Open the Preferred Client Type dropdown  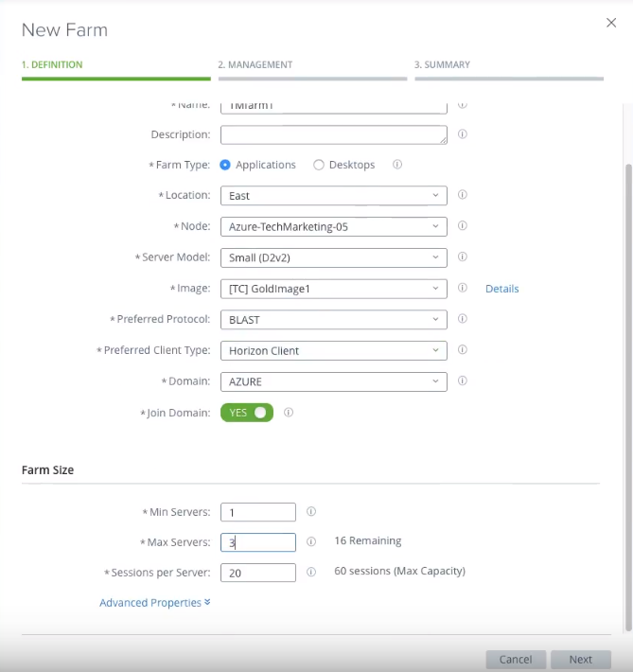coord(334,350)
